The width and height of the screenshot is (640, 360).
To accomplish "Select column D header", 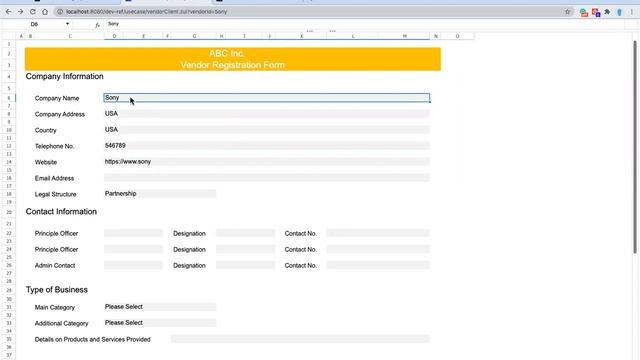I will pos(114,36).
